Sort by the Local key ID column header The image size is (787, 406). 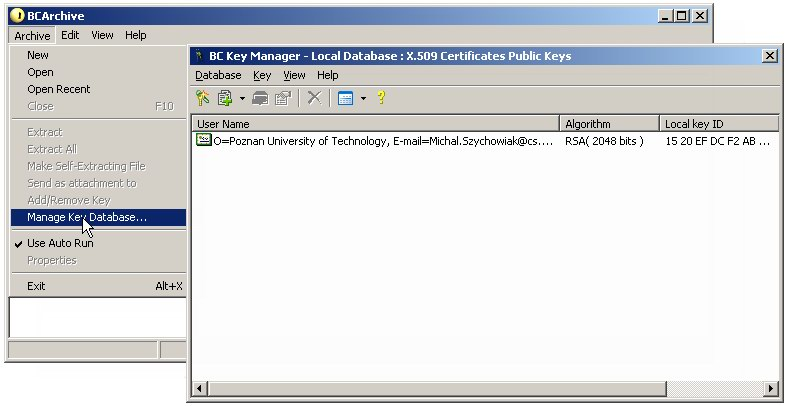click(719, 124)
